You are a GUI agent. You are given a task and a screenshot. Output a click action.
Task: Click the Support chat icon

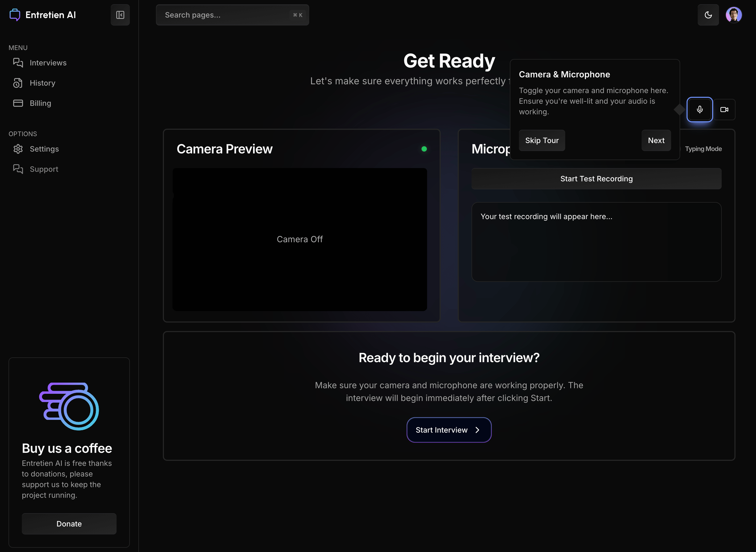pos(18,169)
